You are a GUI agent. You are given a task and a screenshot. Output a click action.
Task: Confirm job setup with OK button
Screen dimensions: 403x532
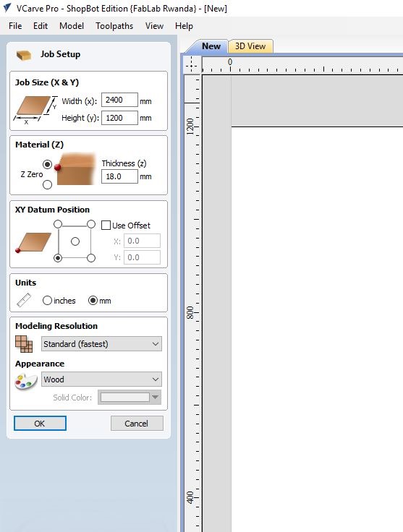click(x=40, y=424)
